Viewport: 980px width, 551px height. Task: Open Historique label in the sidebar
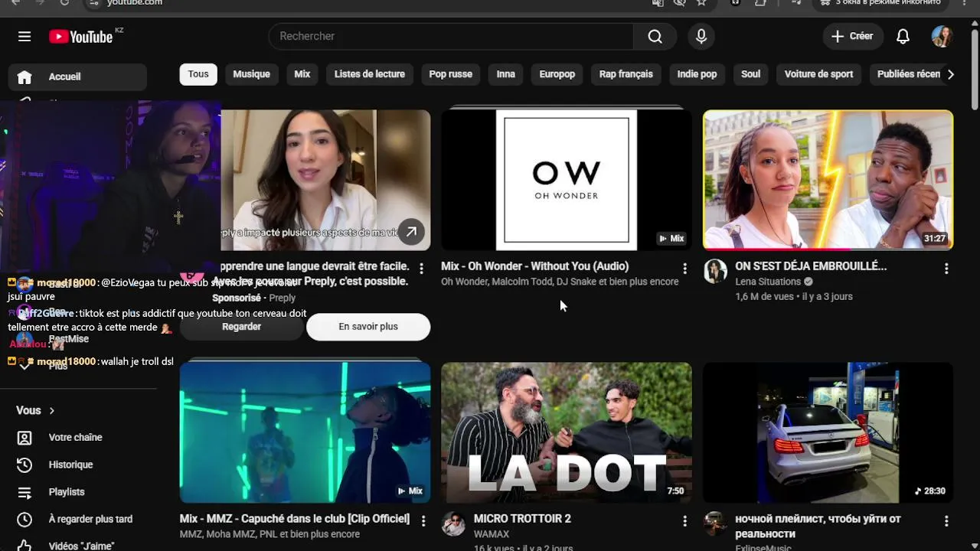(x=70, y=465)
